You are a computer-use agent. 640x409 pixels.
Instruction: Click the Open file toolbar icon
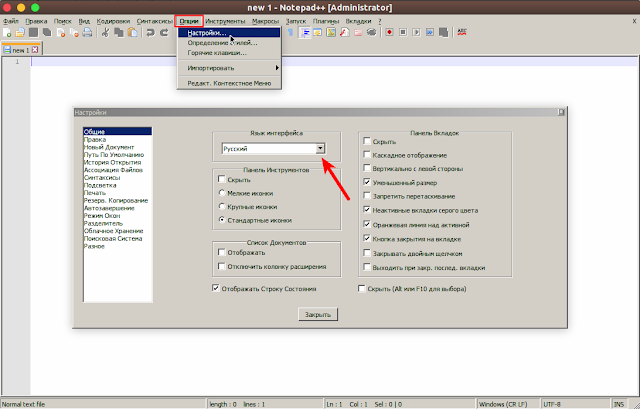pyautogui.click(x=20, y=33)
